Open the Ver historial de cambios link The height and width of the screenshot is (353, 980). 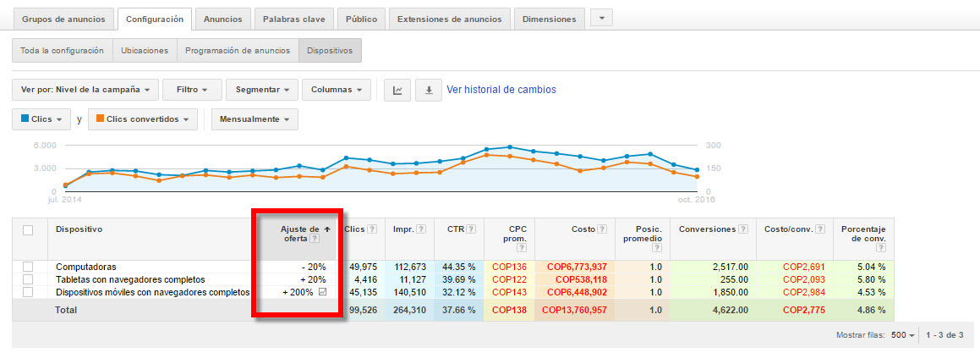(x=501, y=90)
